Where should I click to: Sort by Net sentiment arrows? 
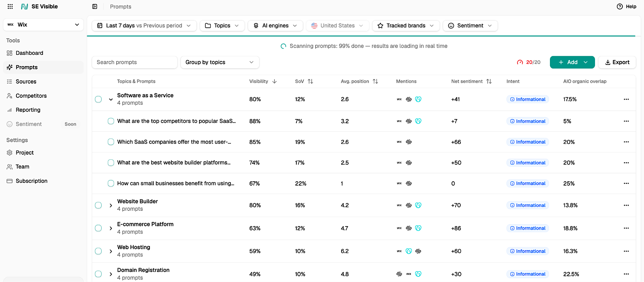(489, 81)
